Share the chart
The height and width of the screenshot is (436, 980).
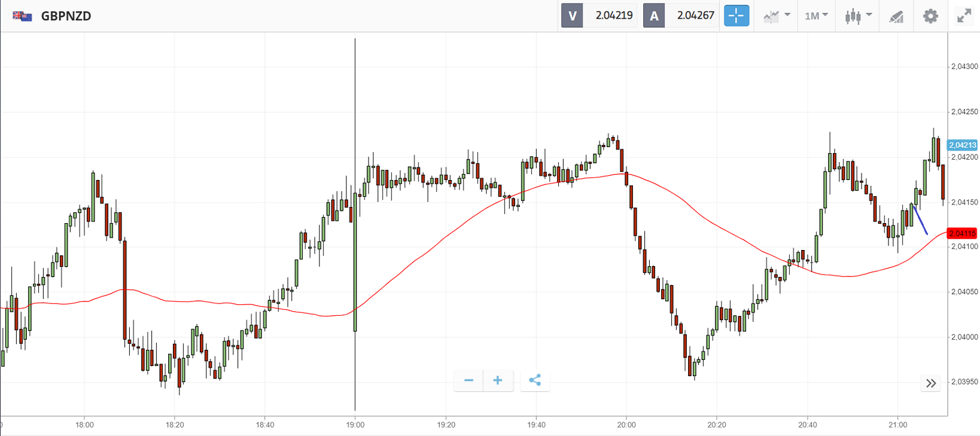[x=535, y=380]
